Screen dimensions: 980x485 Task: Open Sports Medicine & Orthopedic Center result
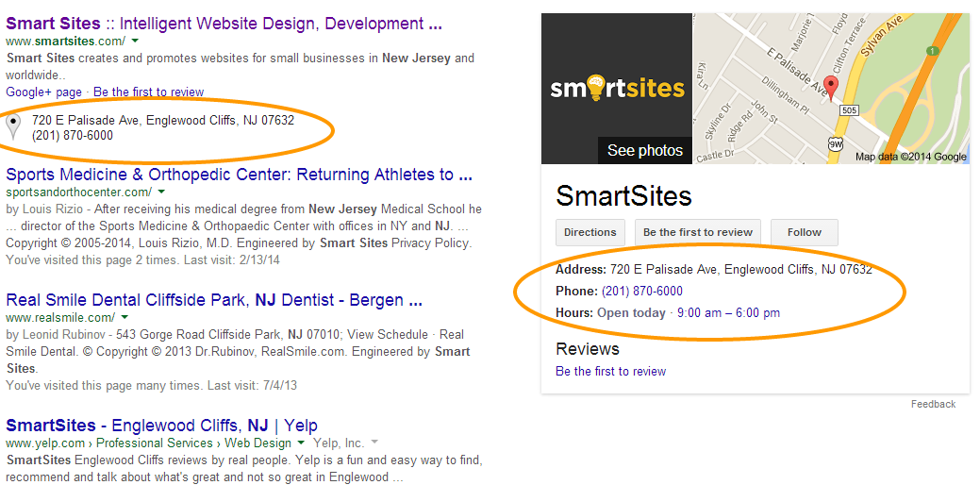(x=239, y=175)
